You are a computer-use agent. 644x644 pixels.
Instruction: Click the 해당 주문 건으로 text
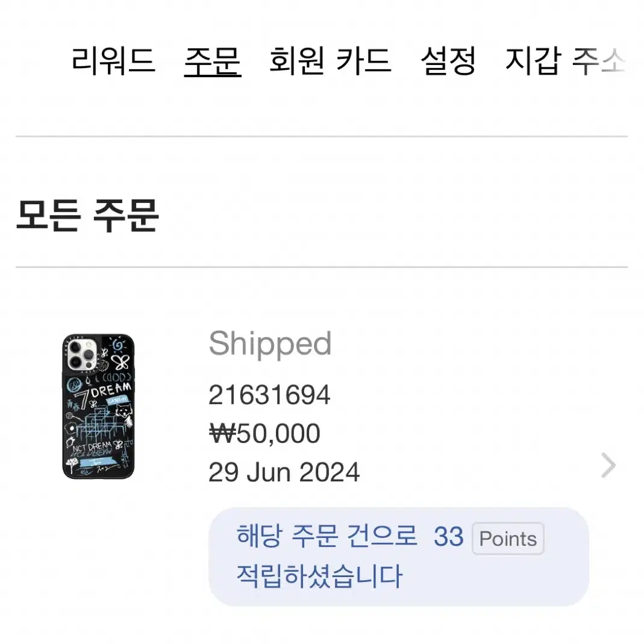327,536
